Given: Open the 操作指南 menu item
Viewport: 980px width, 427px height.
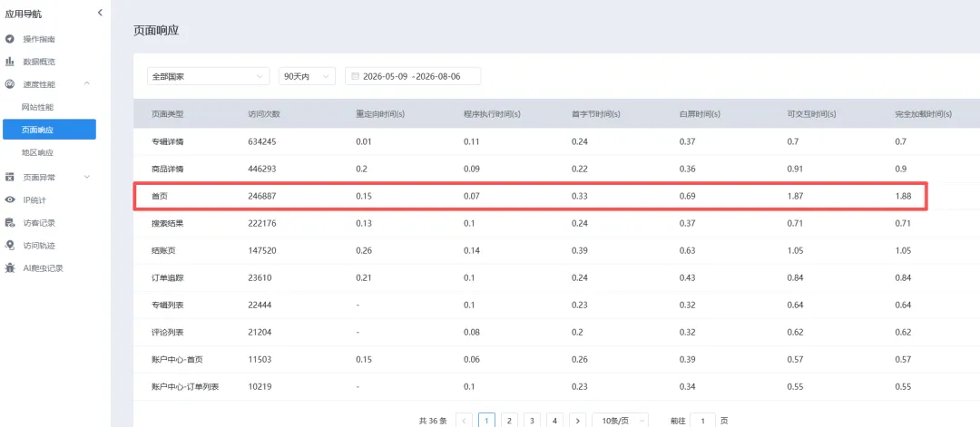Looking at the screenshot, I should point(39,39).
